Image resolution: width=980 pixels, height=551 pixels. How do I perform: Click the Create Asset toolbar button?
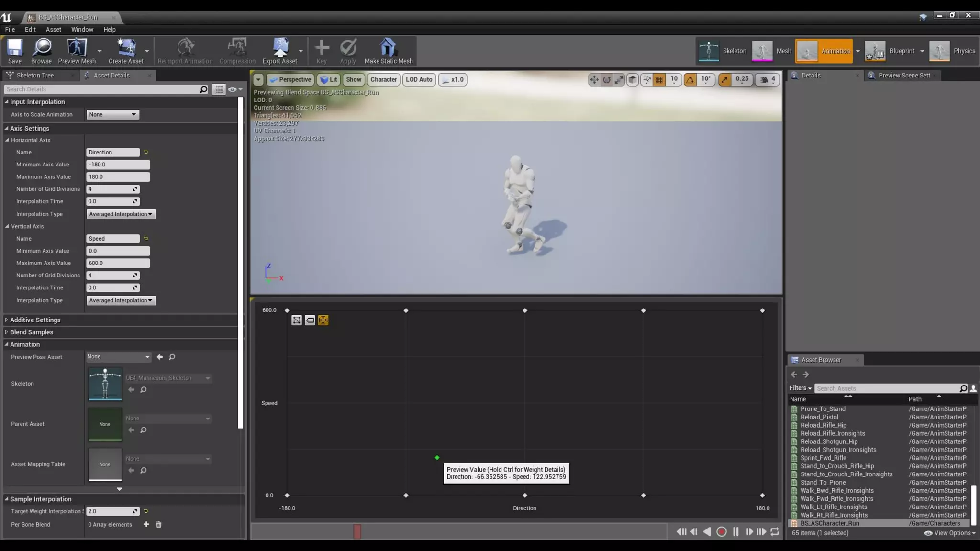pos(126,51)
